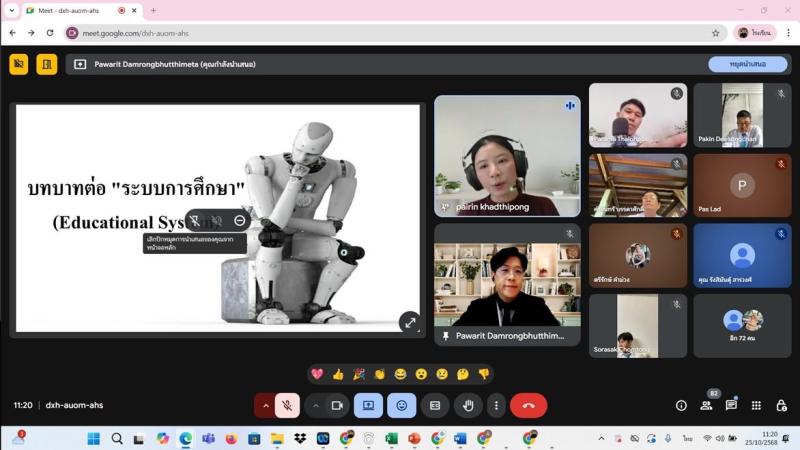Send the red heart reaction

point(317,374)
